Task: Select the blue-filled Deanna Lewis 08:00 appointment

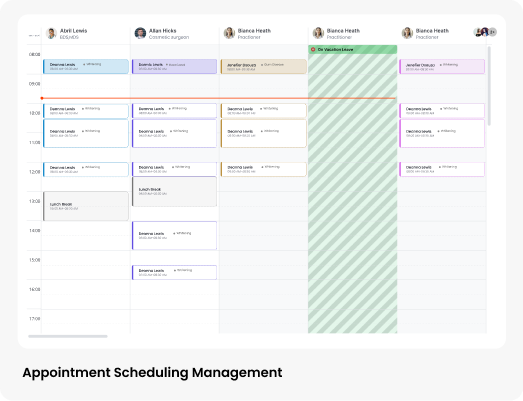Action: click(x=86, y=66)
